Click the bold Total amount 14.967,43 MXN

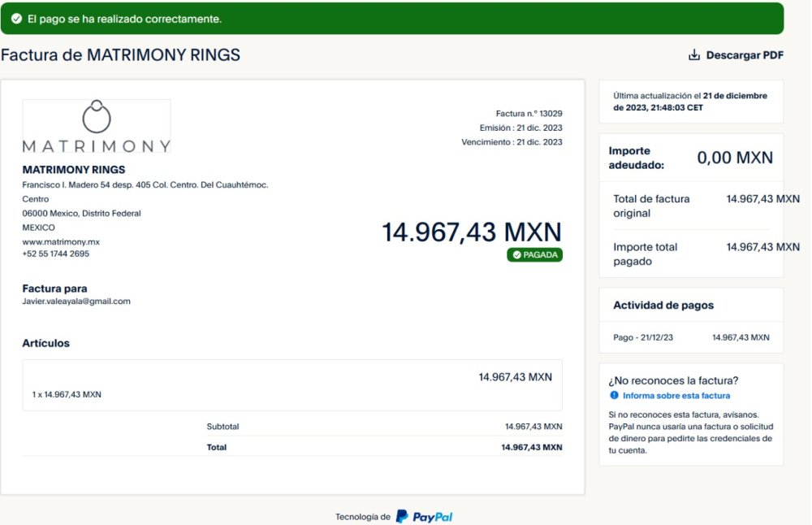click(531, 447)
